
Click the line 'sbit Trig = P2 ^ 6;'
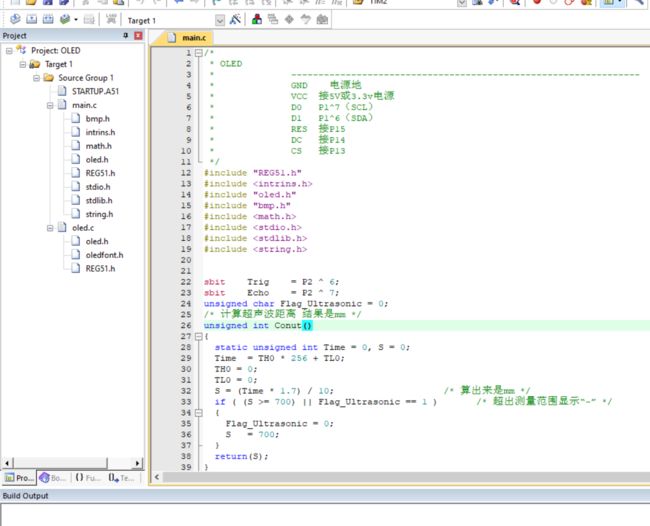click(x=272, y=282)
